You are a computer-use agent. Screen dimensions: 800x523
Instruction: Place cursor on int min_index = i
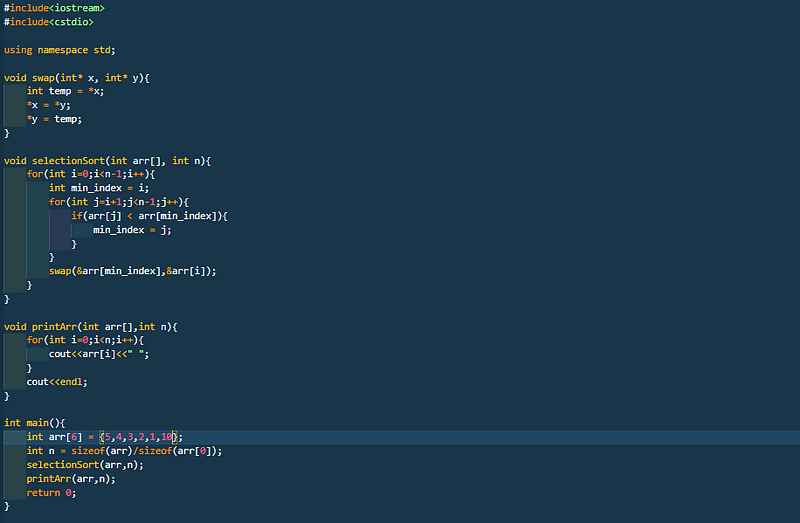pyautogui.click(x=99, y=188)
